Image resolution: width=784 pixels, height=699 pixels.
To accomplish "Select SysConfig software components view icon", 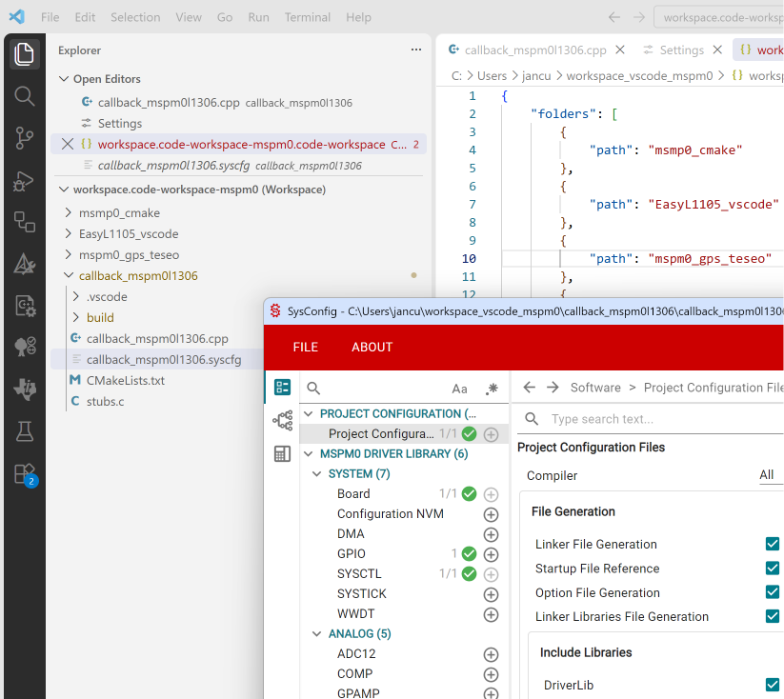I will point(283,387).
